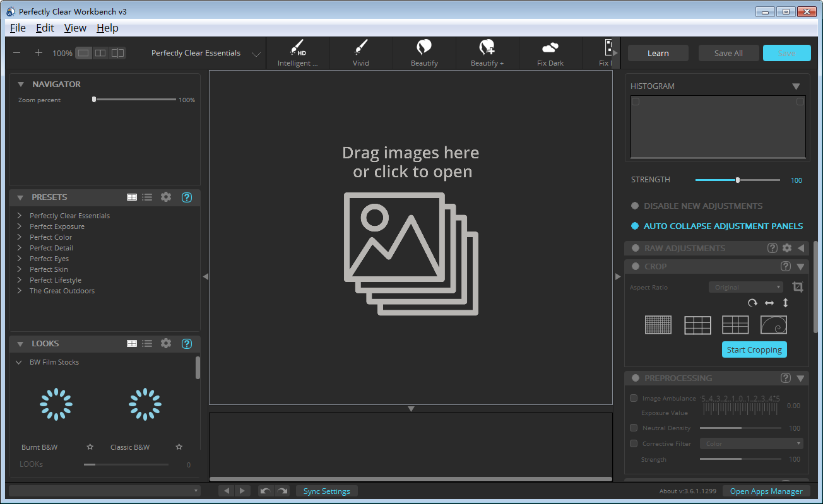Screen dimensions: 823x504
Task: Click the Save All button
Action: coord(728,53)
